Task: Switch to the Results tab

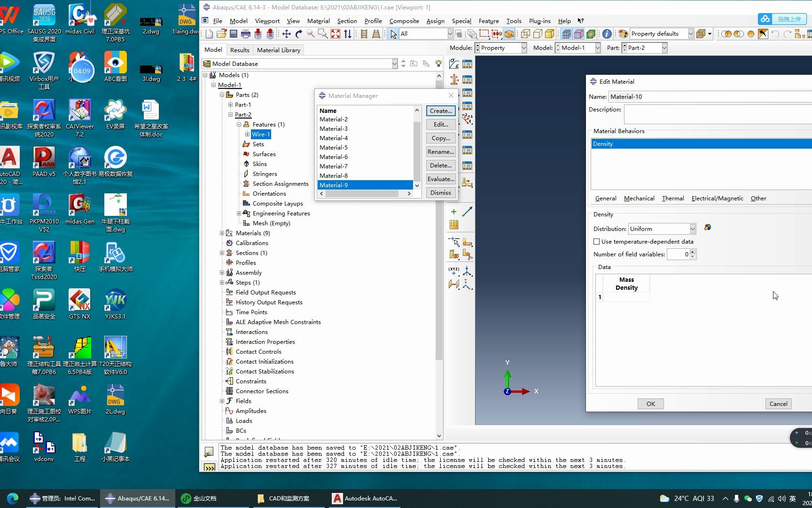Action: (x=240, y=50)
